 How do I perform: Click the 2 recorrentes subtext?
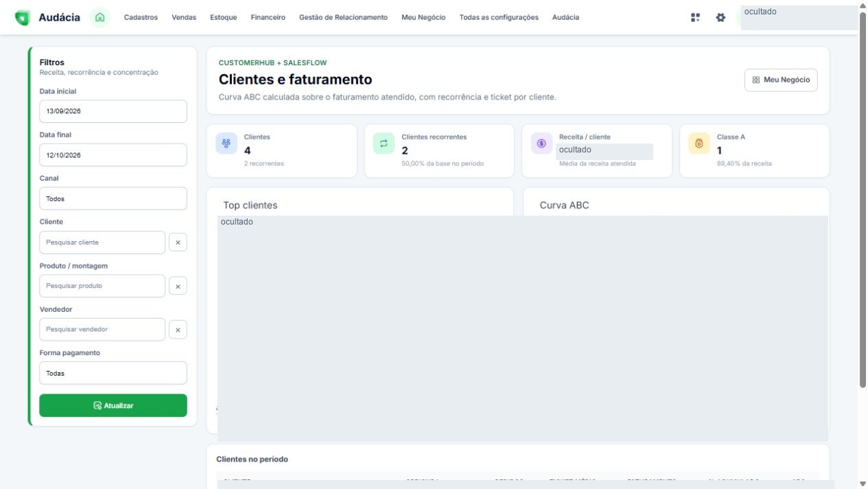263,163
